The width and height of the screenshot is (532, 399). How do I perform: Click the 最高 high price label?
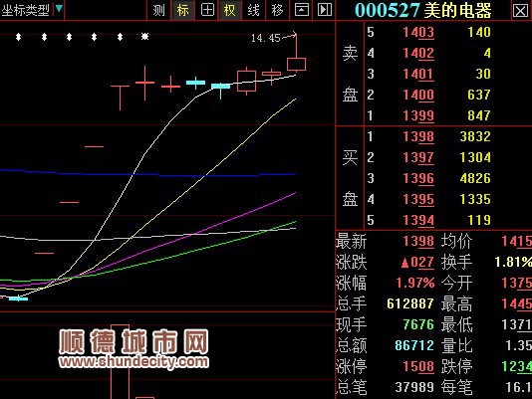pos(456,303)
